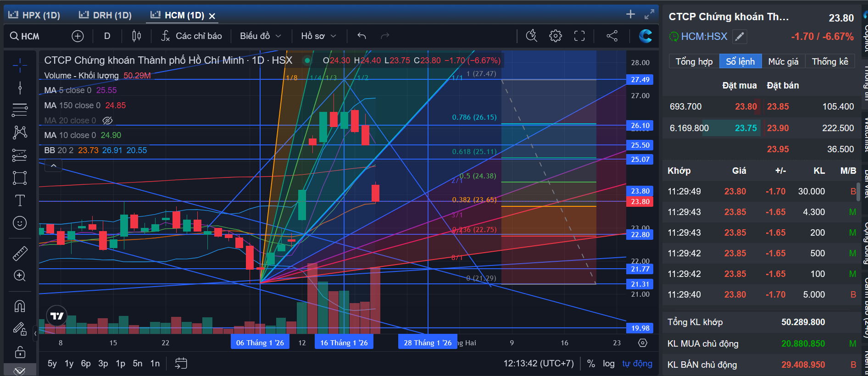The image size is (868, 376).
Task: Toggle percent scale mode
Action: point(591,364)
